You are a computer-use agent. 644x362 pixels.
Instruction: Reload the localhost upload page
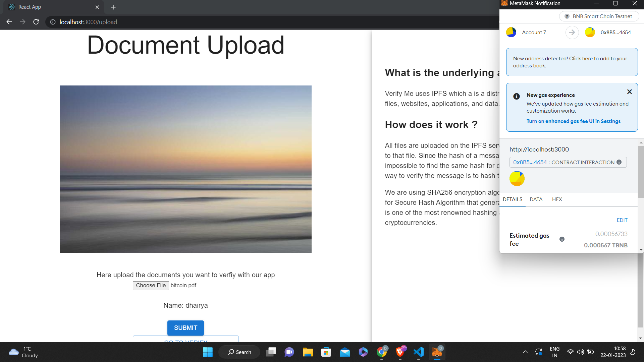36,22
